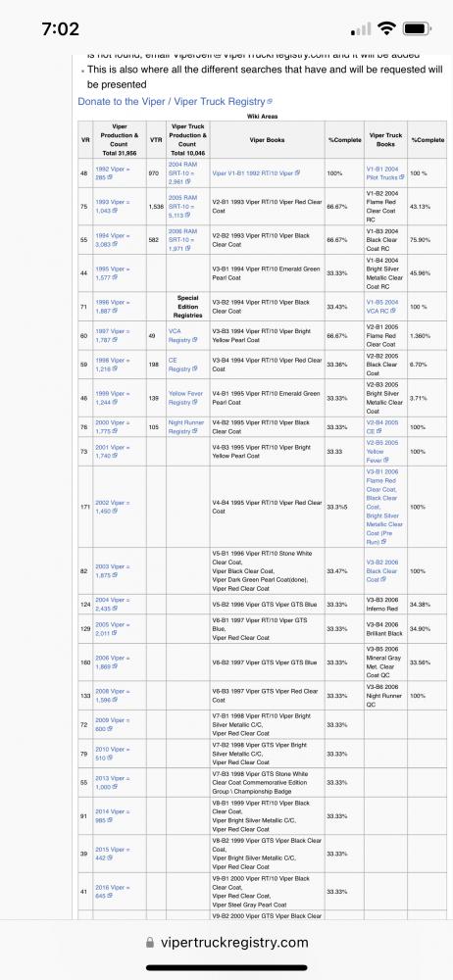Open the 1992 Viper = 285 link

pos(112,173)
